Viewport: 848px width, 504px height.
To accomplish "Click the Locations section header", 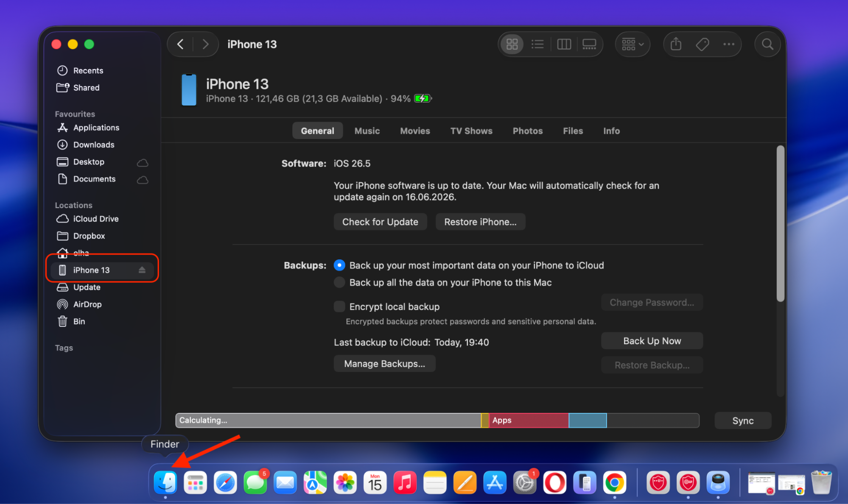I will (73, 205).
